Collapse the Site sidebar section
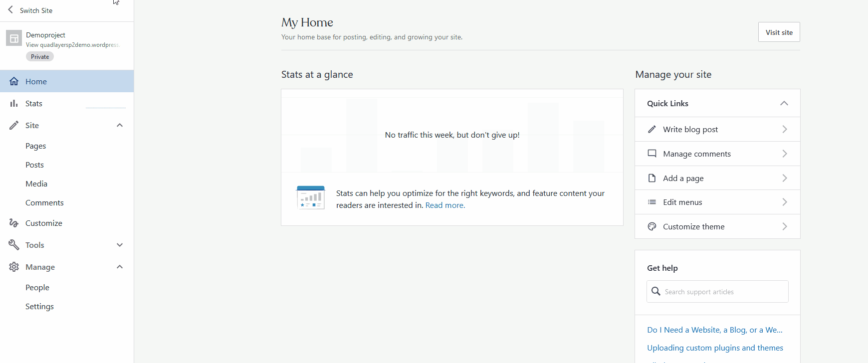868x363 pixels. pyautogui.click(x=120, y=125)
